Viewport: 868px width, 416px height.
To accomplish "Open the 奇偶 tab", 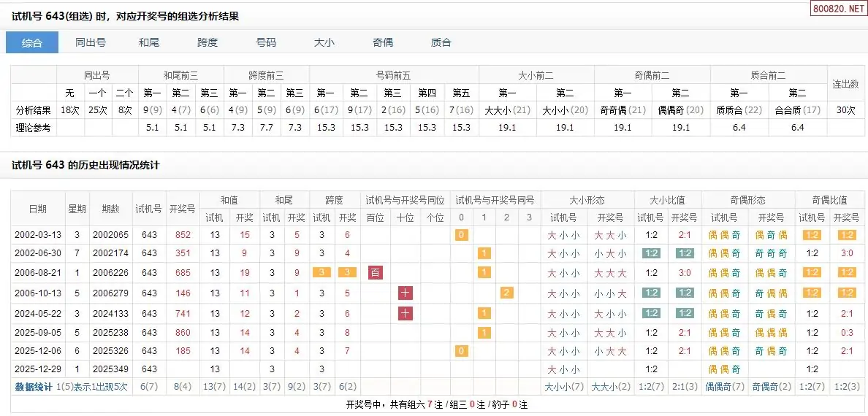I will point(383,42).
